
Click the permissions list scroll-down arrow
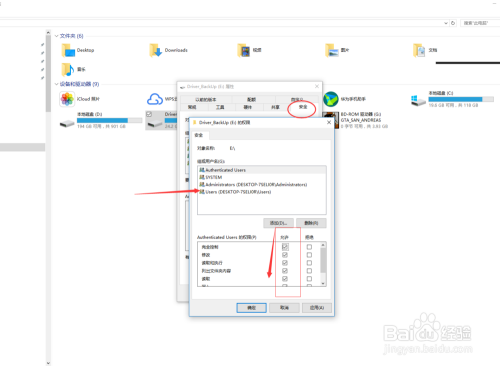(x=323, y=283)
